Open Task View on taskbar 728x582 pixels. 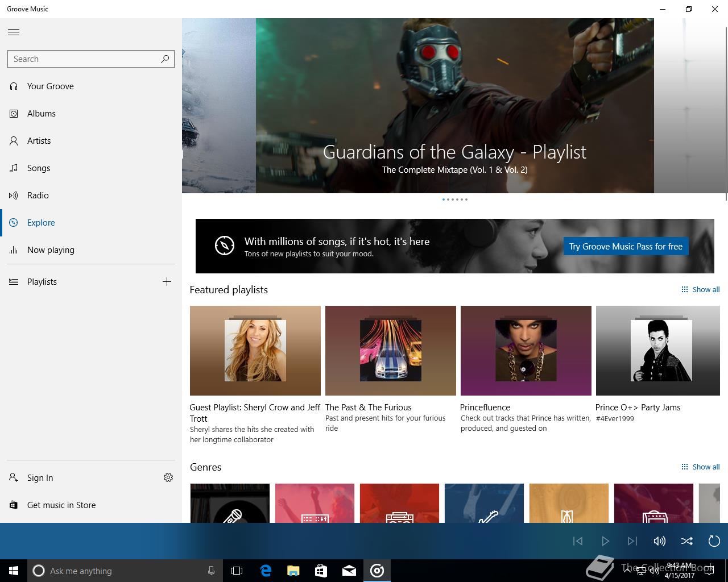click(237, 571)
